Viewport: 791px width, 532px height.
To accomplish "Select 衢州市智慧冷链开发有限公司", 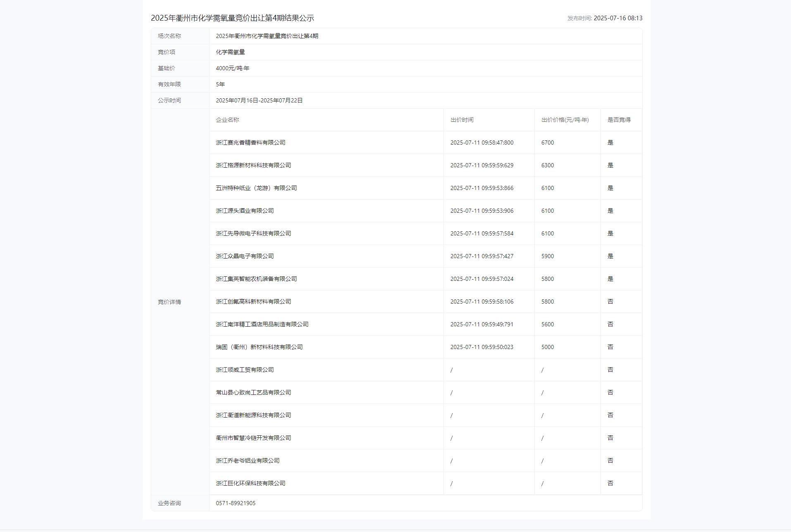I will 253,438.
